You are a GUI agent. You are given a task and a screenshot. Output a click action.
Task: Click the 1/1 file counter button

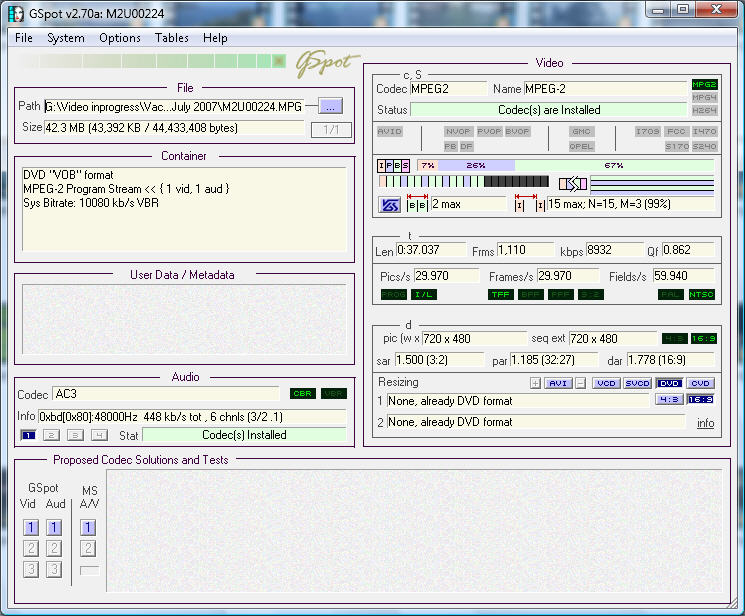[x=331, y=129]
